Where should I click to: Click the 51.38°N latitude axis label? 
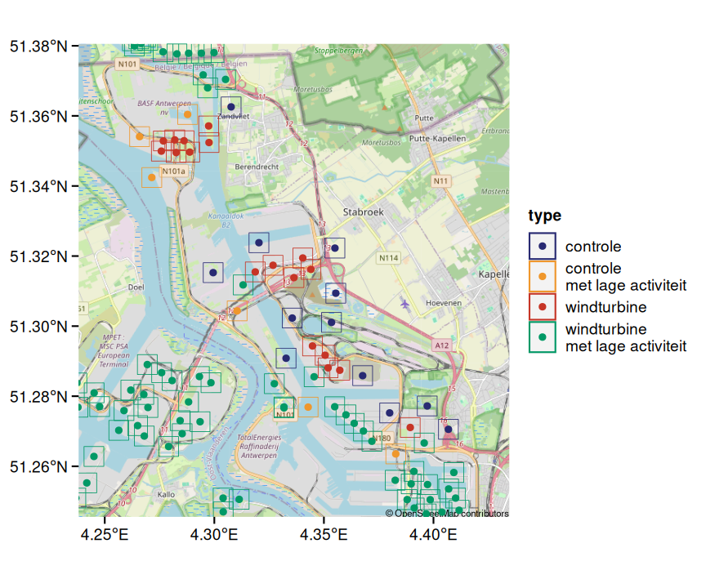coord(38,47)
